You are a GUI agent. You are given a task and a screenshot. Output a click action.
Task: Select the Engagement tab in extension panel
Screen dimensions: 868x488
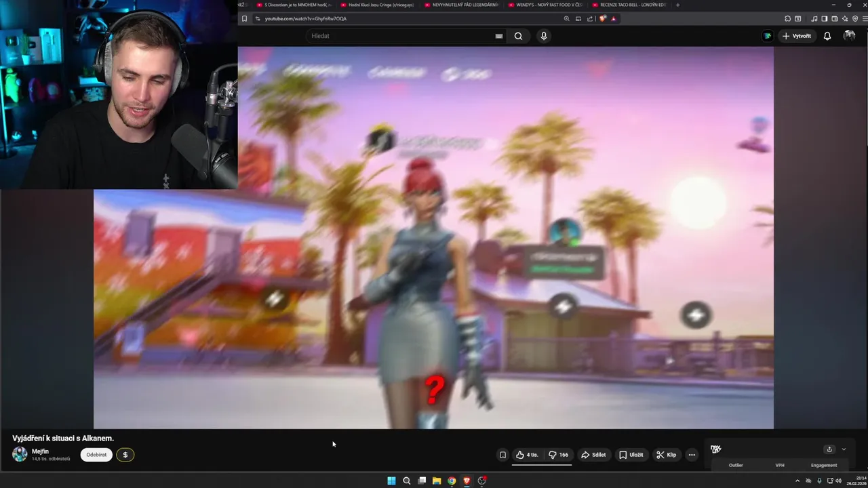(824, 466)
